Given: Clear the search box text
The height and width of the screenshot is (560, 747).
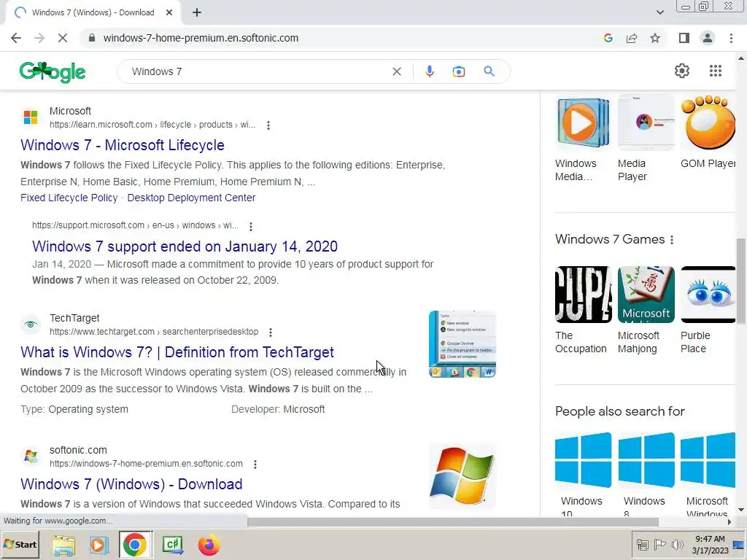Looking at the screenshot, I should click(x=396, y=71).
